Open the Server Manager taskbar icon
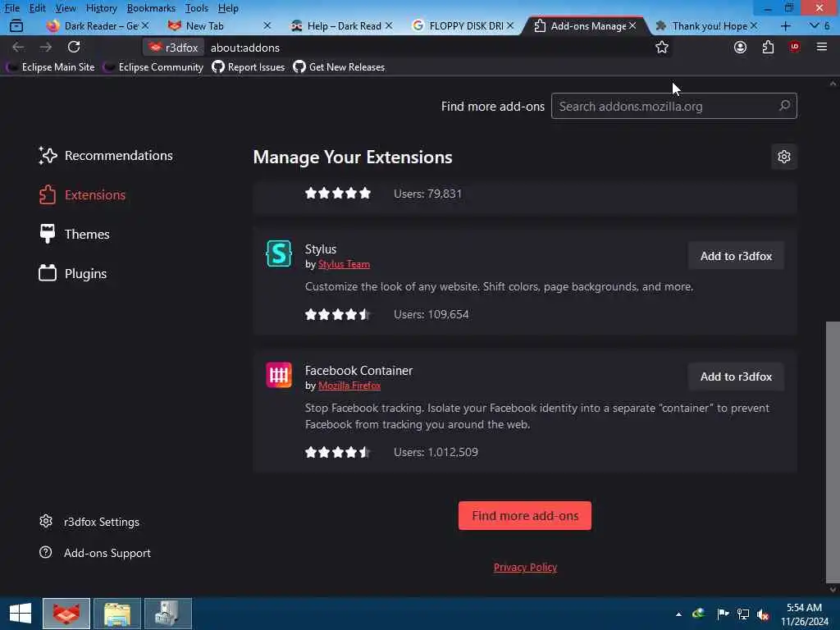This screenshot has height=630, width=840. (x=168, y=614)
